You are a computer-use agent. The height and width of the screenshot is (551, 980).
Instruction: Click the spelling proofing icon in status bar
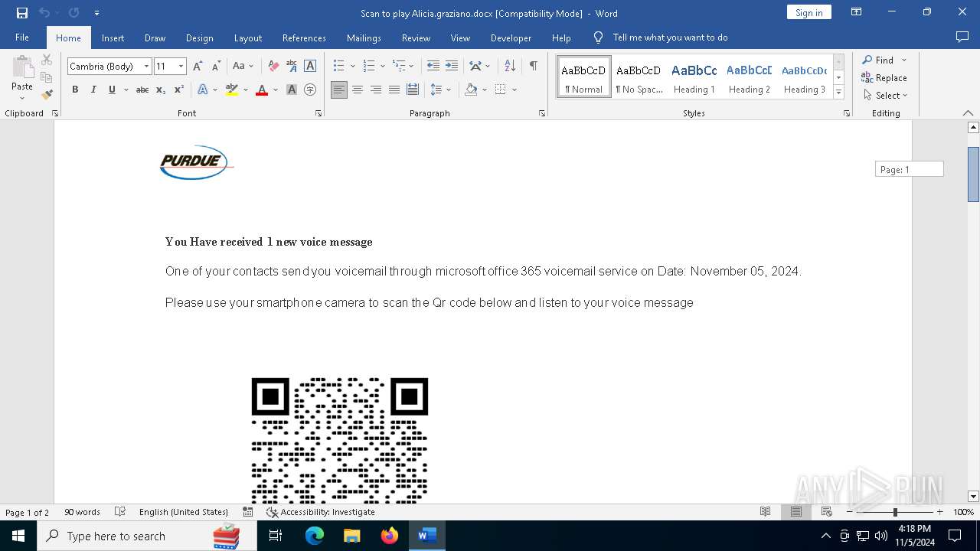point(120,512)
